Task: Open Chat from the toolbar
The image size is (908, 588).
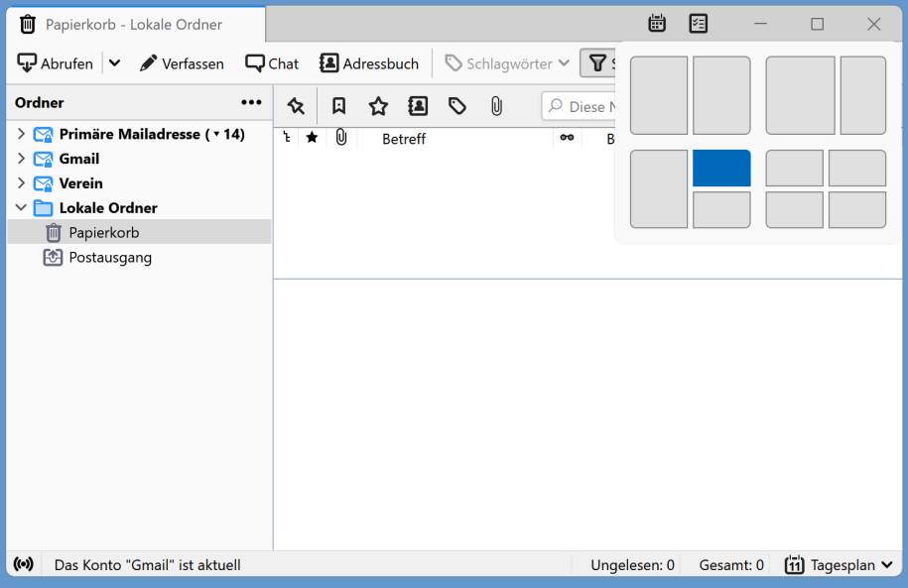Action: click(x=272, y=62)
